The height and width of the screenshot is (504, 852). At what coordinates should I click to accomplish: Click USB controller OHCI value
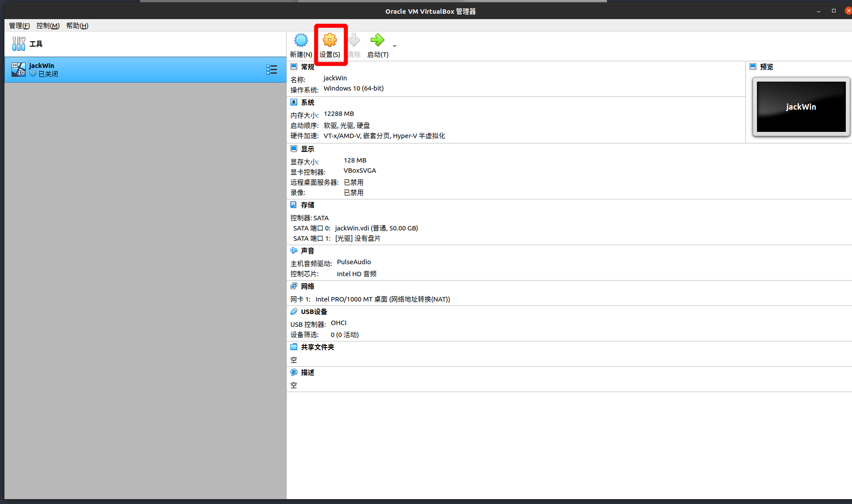coord(339,323)
